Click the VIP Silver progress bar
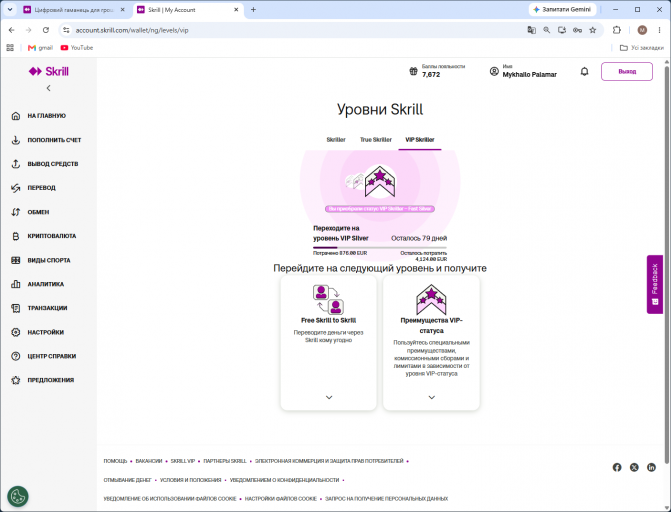This screenshot has height=512, width=671. click(380, 247)
